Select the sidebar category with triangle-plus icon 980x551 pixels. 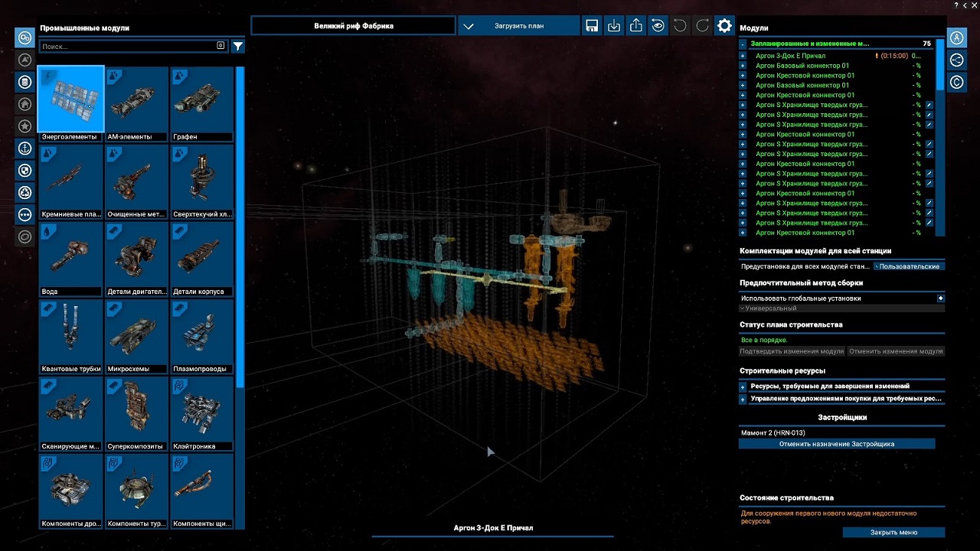click(x=25, y=60)
